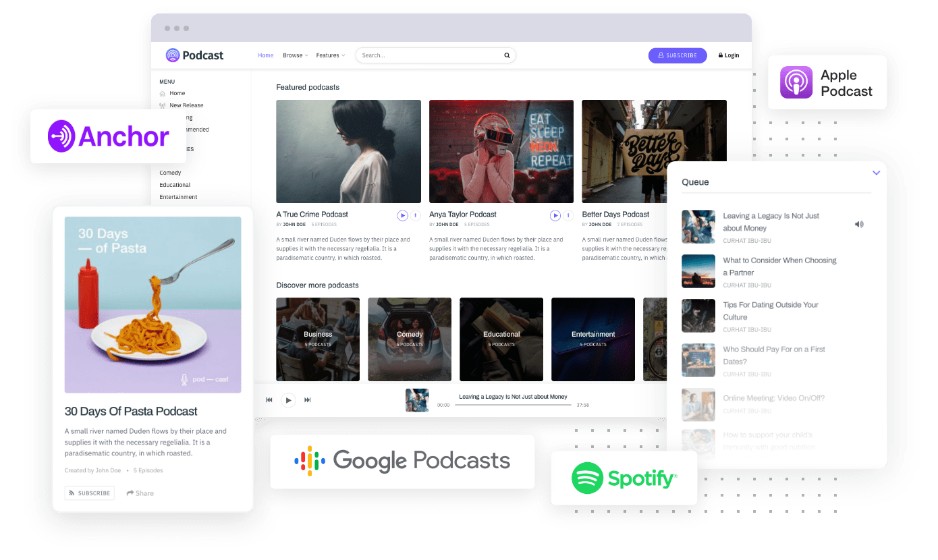The height and width of the screenshot is (560, 938).
Task: Toggle the speaker volume icon in Queue
Action: click(x=858, y=224)
